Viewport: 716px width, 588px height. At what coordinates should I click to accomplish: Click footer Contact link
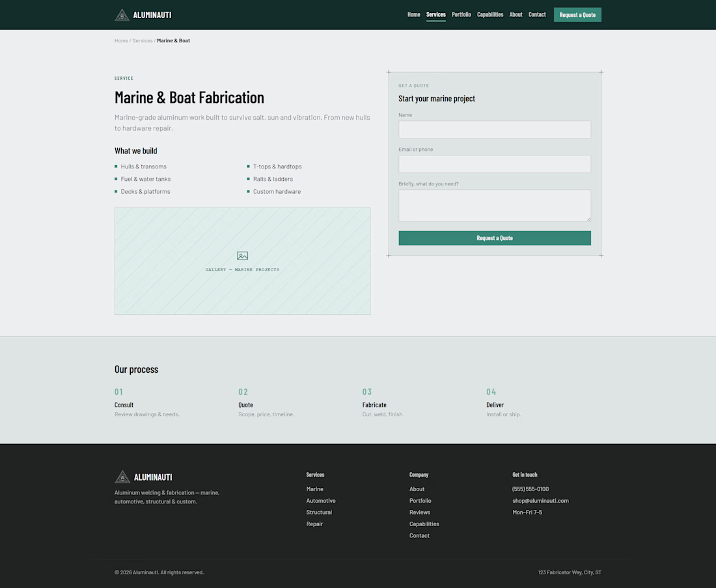pos(419,535)
